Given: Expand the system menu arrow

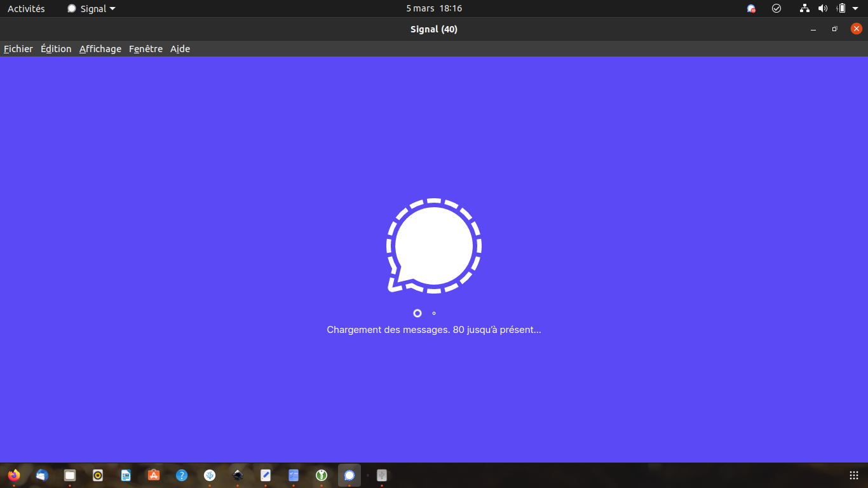Looking at the screenshot, I should tap(855, 9).
